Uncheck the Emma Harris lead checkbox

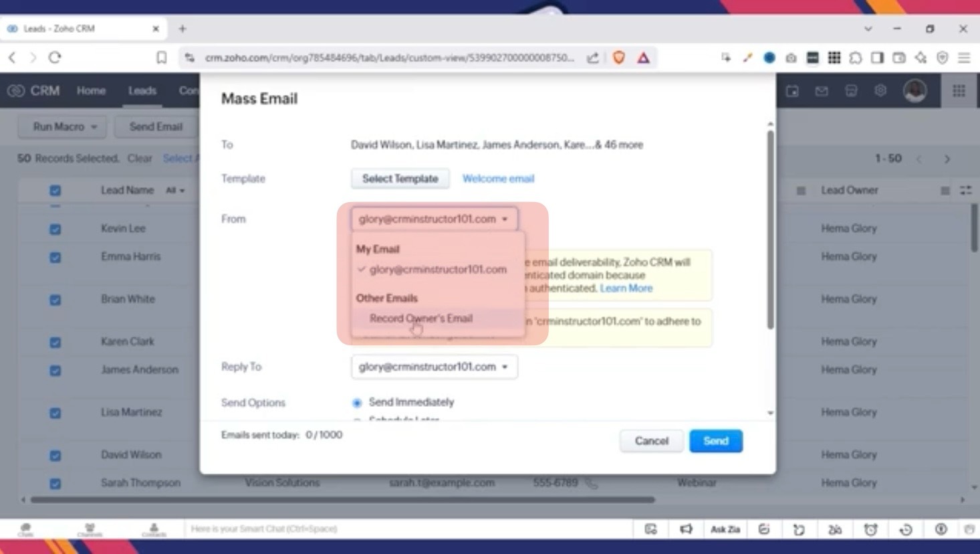point(55,257)
